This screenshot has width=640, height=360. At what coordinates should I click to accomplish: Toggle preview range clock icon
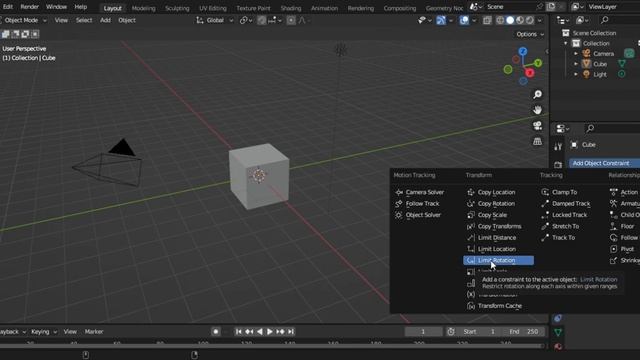click(451, 331)
